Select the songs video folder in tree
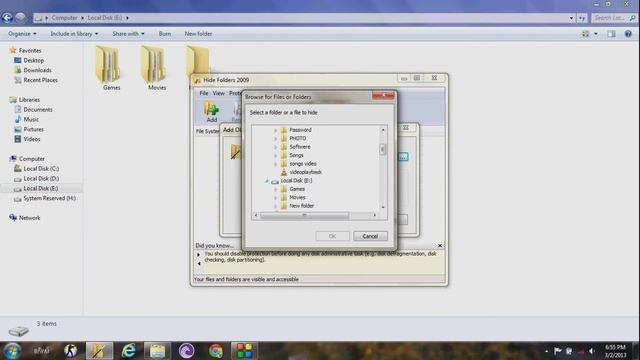This screenshot has width=640, height=360. pyautogui.click(x=302, y=164)
